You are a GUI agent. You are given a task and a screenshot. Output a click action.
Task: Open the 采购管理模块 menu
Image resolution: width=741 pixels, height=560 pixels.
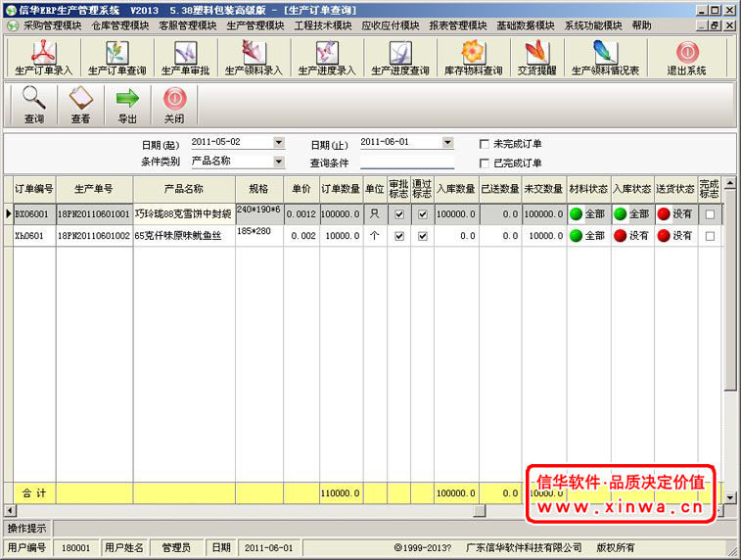(x=53, y=25)
